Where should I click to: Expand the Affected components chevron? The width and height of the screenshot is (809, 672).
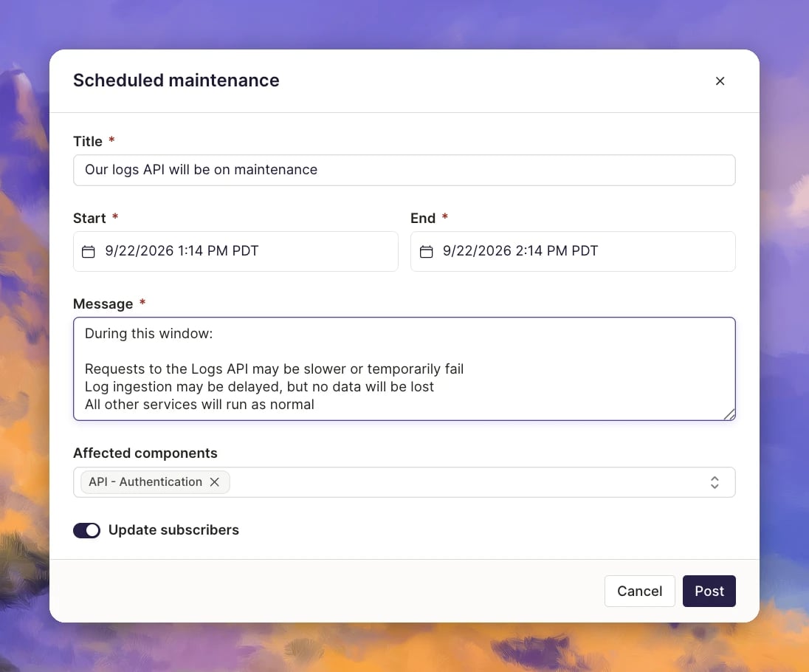coord(715,482)
